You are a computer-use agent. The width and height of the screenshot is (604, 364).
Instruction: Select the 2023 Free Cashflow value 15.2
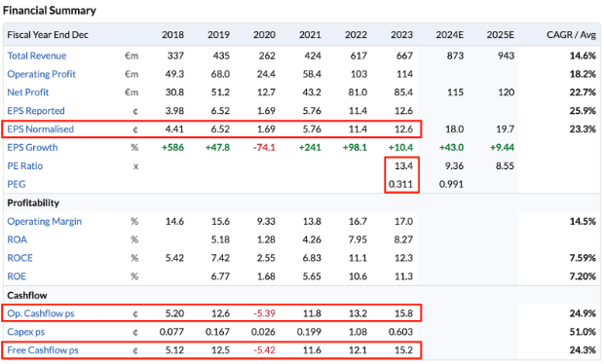click(x=403, y=350)
